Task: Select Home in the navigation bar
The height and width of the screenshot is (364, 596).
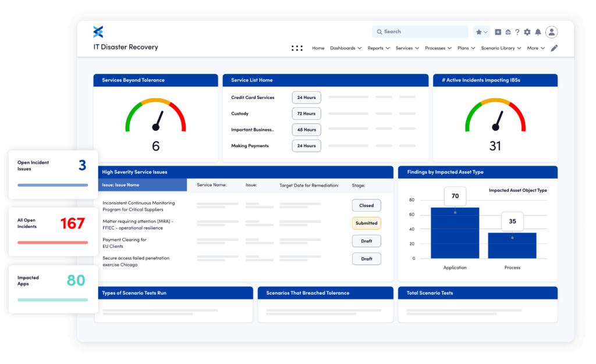Action: pyautogui.click(x=318, y=48)
